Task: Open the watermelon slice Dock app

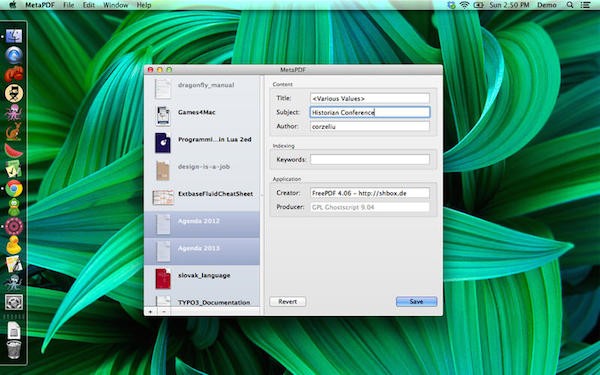Action: coord(14,150)
